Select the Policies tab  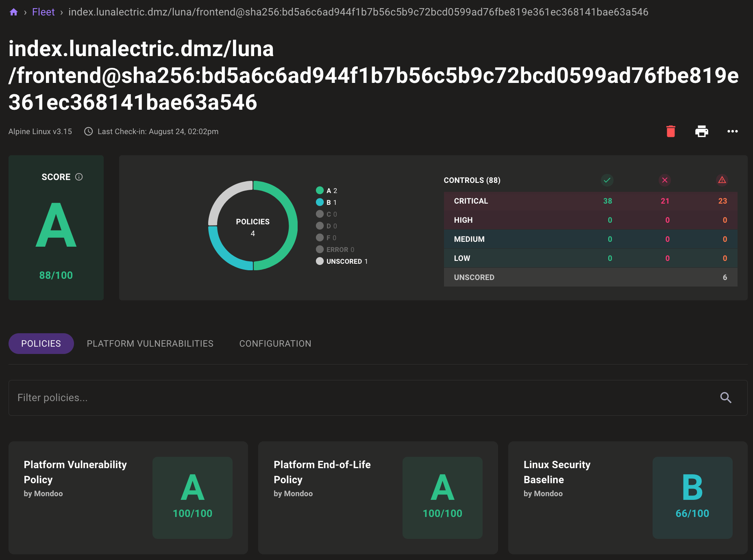(x=41, y=343)
